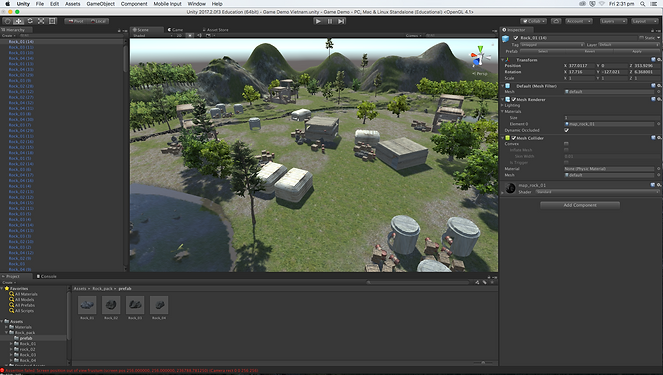Toggle scene lighting icon
Viewport: 663px width, 375px height.
click(190, 36)
